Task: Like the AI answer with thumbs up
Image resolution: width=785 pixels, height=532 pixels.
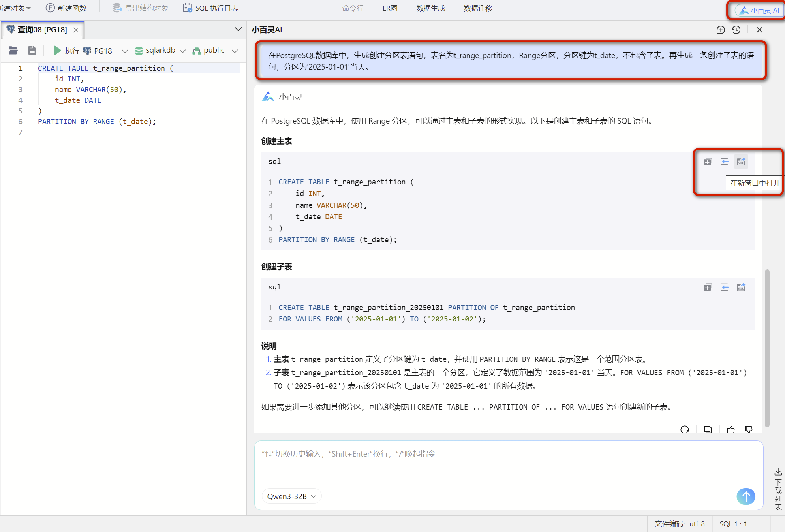Action: [731, 430]
